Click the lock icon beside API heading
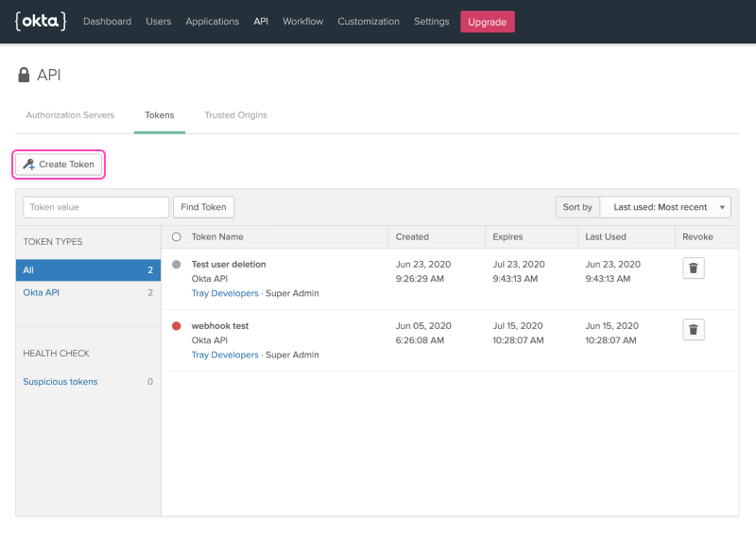Screen dimensions: 756x537 pyautogui.click(x=24, y=75)
